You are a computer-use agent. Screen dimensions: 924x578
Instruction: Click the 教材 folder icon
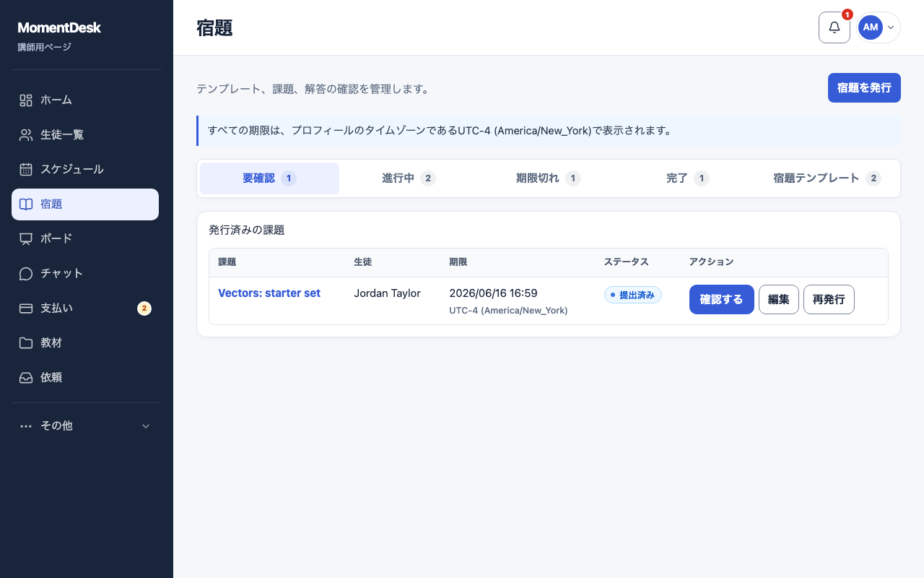click(x=26, y=343)
